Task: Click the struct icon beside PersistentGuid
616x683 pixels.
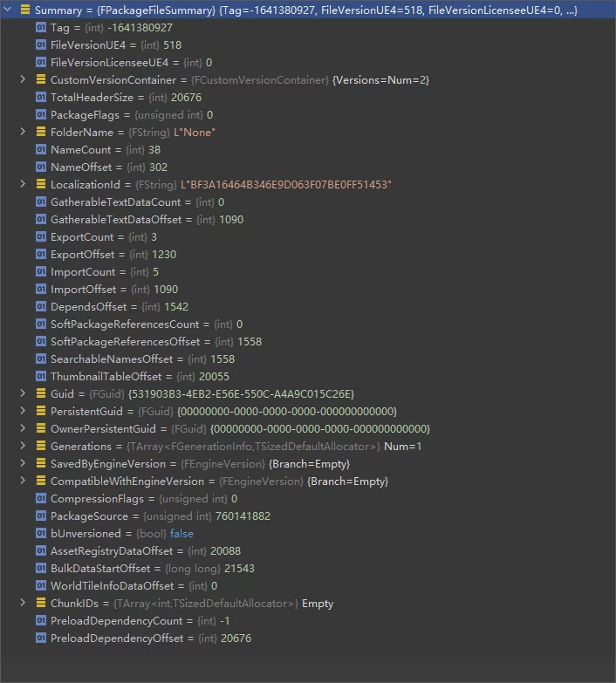Action: 41,412
